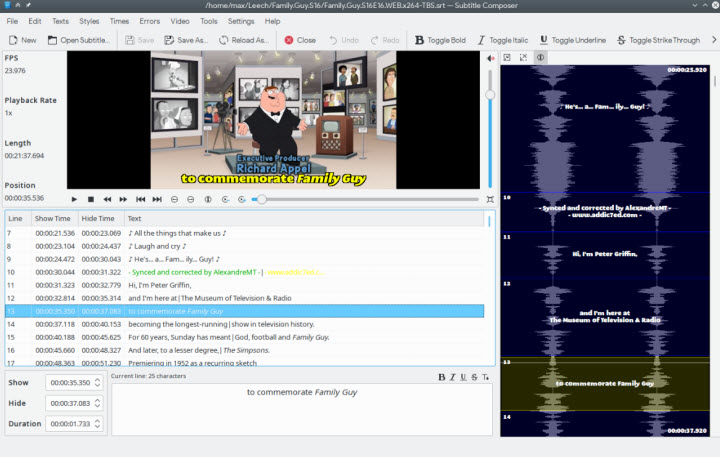Stop video playback

(x=90, y=199)
